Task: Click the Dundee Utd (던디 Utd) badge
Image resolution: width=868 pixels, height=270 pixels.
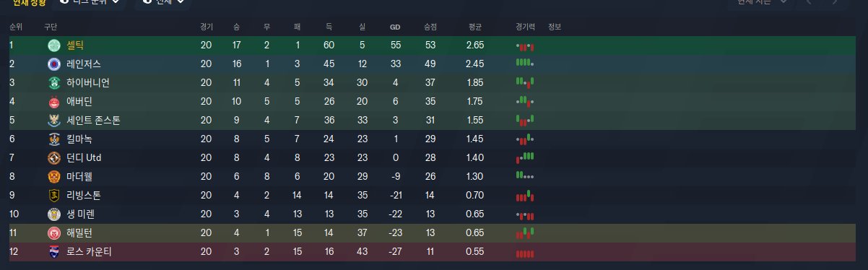Action: tap(53, 157)
